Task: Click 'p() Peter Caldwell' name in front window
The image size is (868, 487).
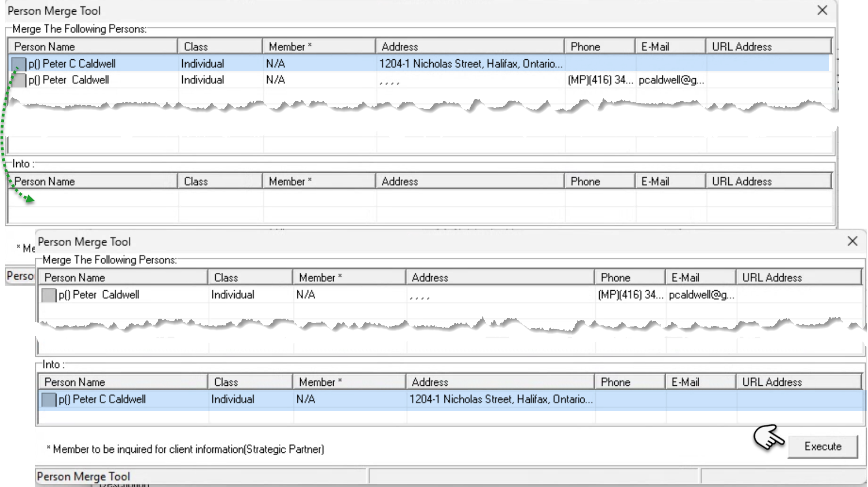Action: [x=99, y=295]
